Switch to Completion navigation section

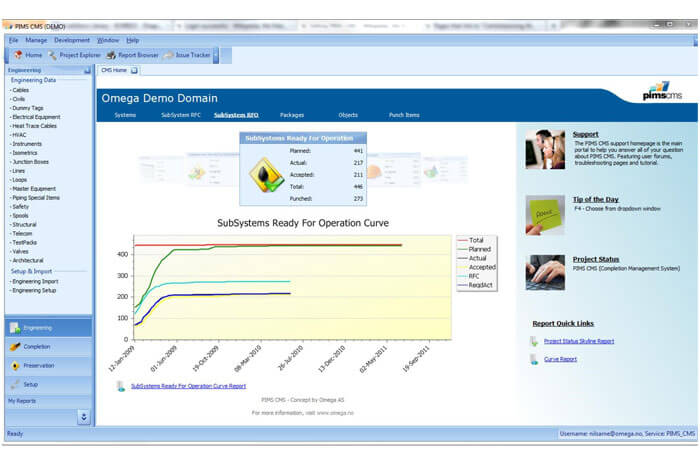click(x=48, y=347)
